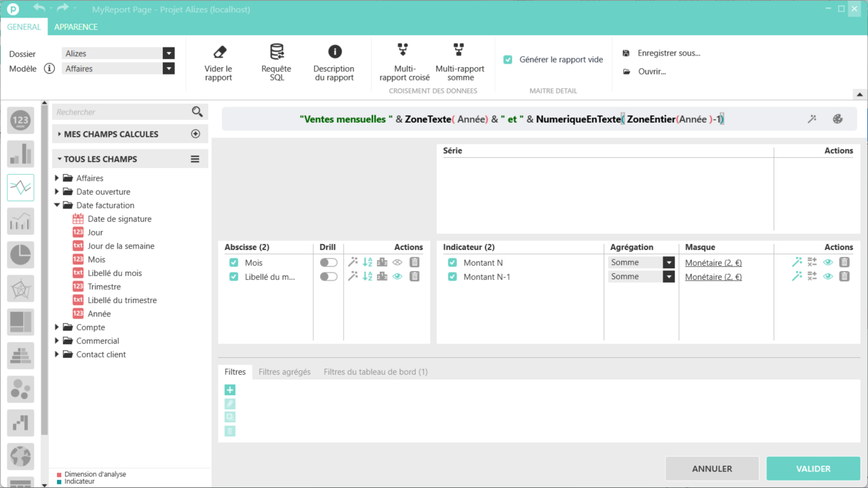Screen dimensions: 868x488
Task: Delete the Montant N indicator with trash icon
Action: click(844, 262)
